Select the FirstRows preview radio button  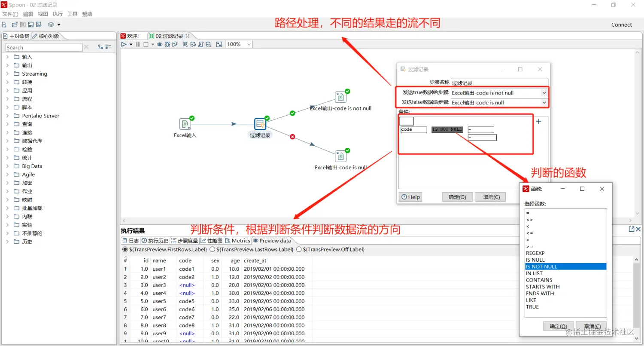coord(125,249)
